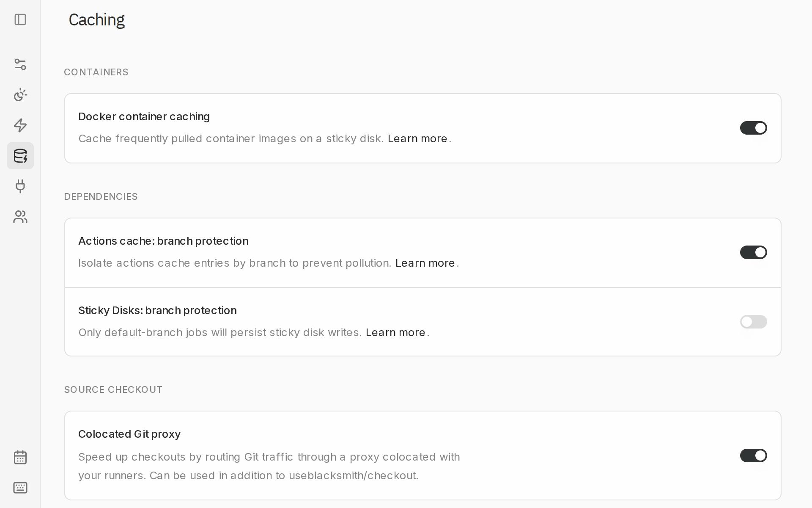Open the keyboard shortcuts icon
This screenshot has width=812, height=508.
pos(20,488)
